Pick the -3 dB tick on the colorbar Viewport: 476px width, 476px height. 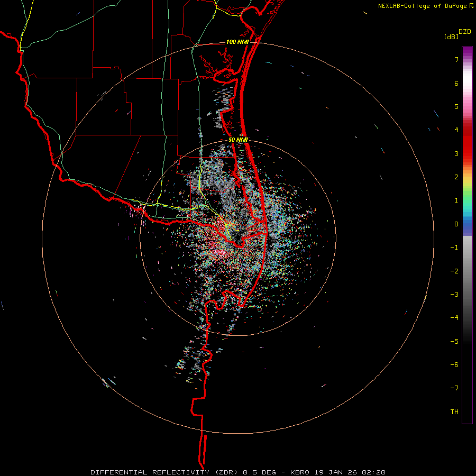[454, 294]
